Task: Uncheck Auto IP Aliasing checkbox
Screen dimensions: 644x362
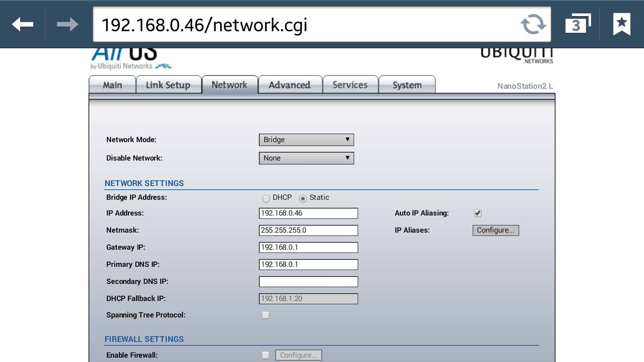Action: [478, 213]
